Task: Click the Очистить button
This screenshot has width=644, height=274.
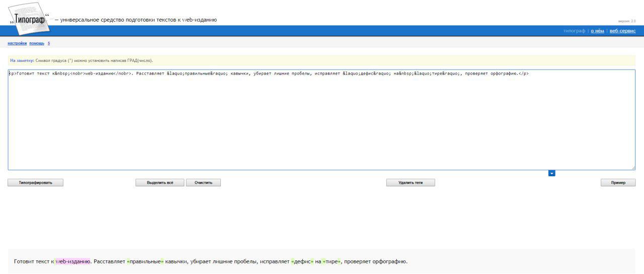Action: click(x=203, y=182)
